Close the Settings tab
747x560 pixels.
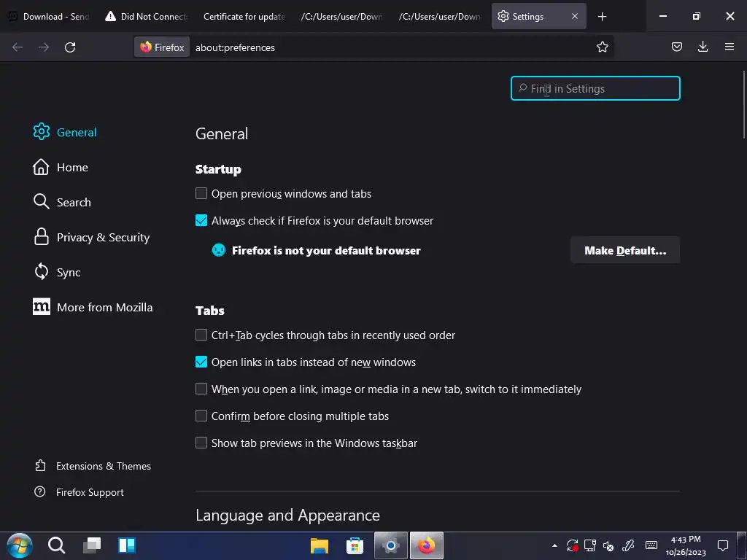[x=575, y=16]
